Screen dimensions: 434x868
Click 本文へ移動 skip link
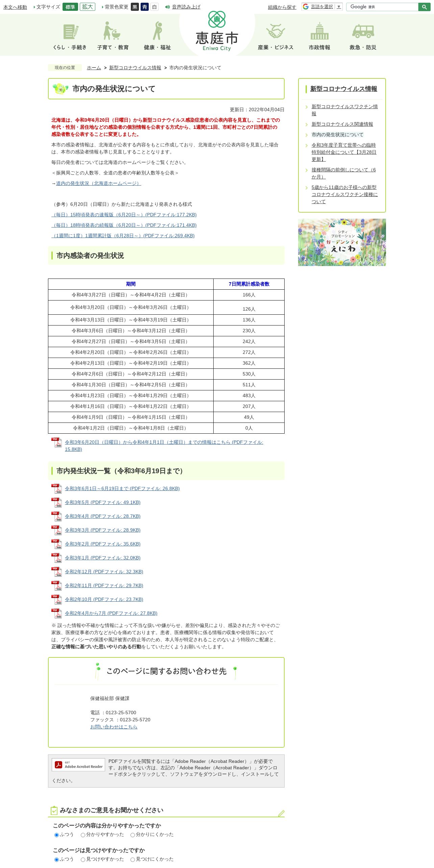click(15, 7)
